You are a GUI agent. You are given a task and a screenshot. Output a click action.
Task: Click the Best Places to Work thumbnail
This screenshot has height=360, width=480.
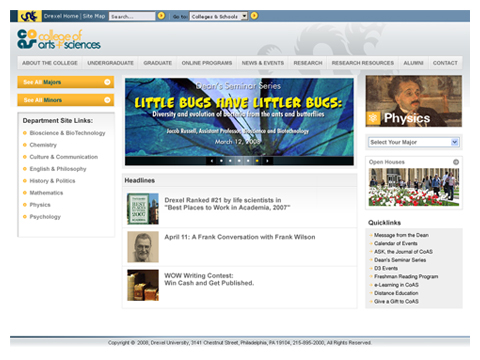click(143, 209)
